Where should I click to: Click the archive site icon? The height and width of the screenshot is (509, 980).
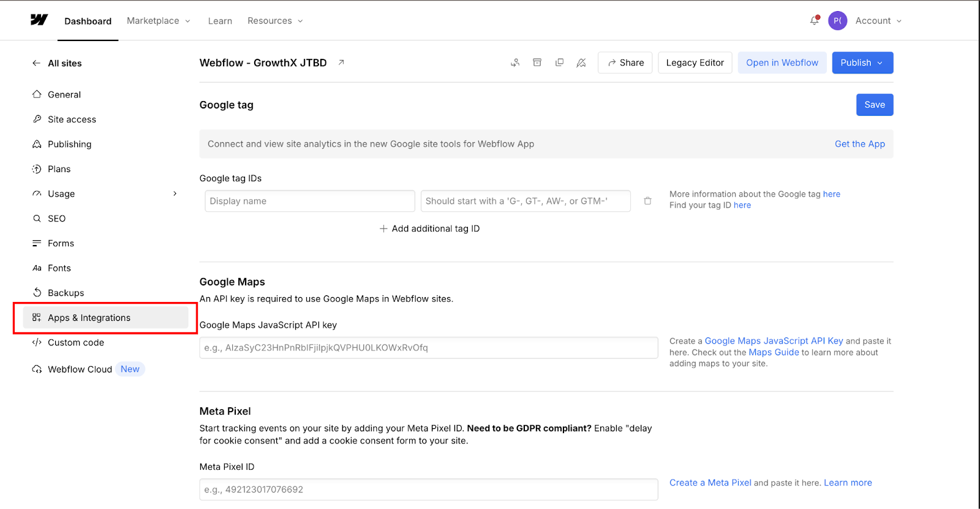[537, 62]
